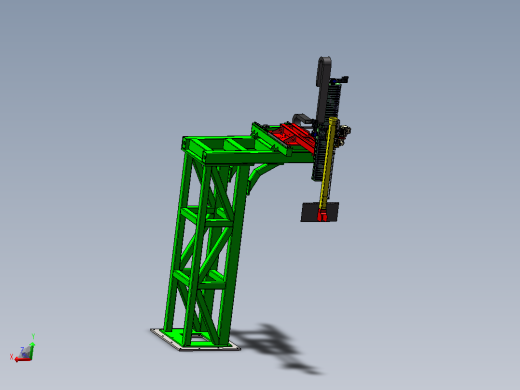
Task: Click the red X axis of the orientation triad
Action: tap(23, 360)
